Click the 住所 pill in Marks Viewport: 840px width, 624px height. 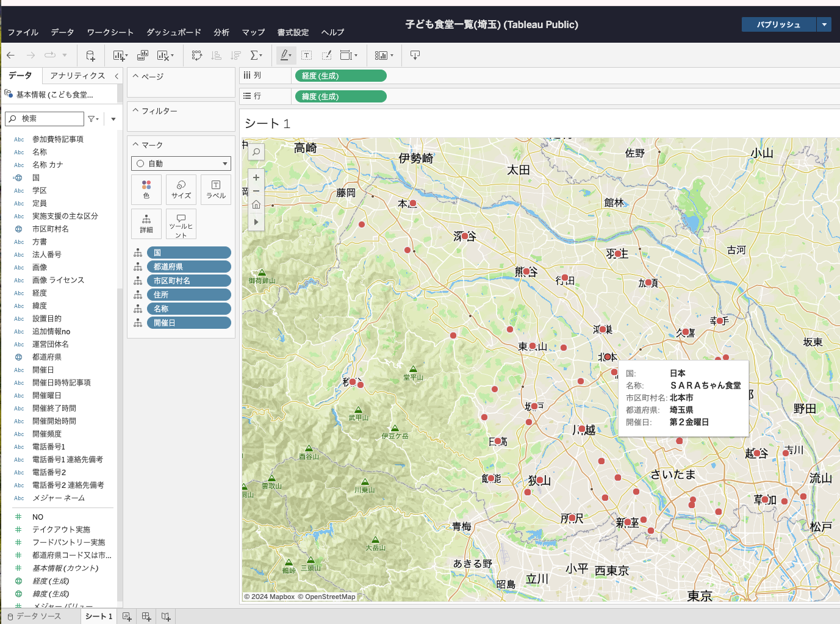(x=189, y=295)
